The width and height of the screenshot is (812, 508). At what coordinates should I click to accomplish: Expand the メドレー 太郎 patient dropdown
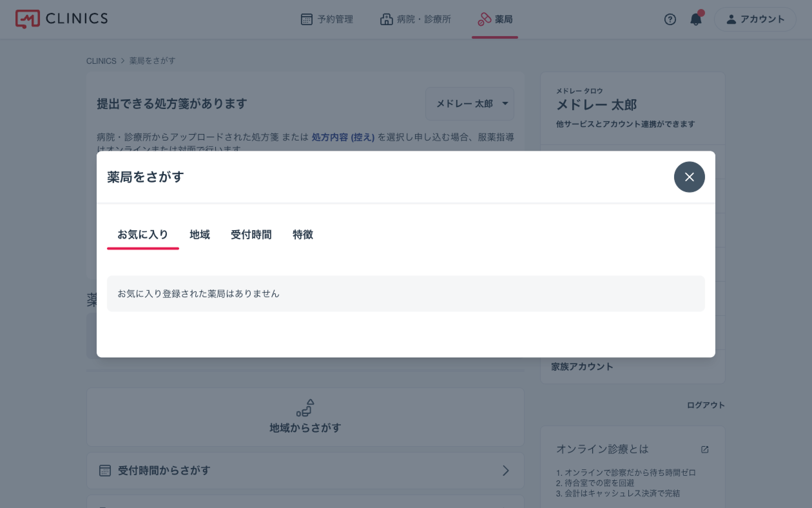pyautogui.click(x=469, y=104)
